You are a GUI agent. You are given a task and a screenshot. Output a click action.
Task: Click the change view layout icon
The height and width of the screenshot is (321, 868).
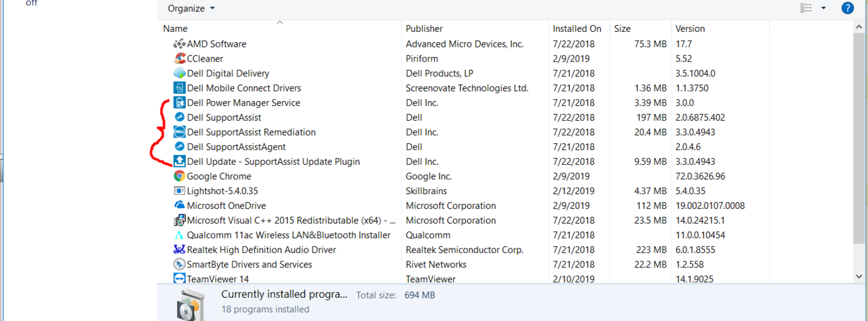pyautogui.click(x=806, y=8)
